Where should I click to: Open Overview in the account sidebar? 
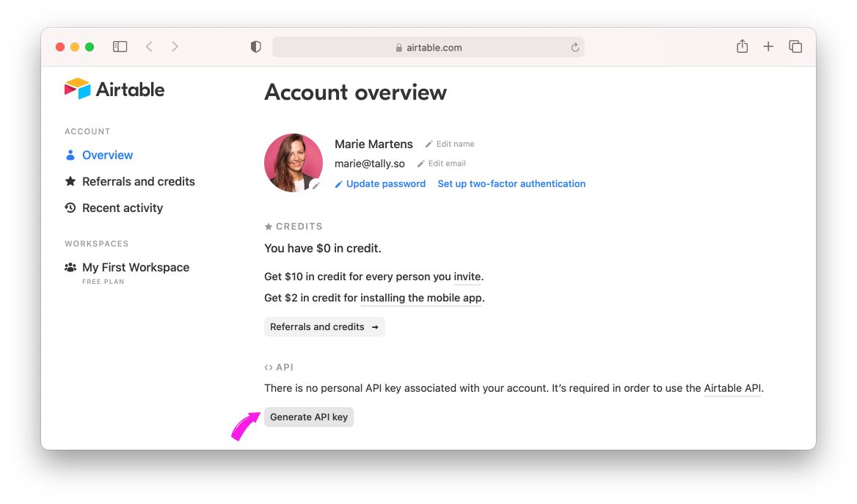(x=107, y=156)
